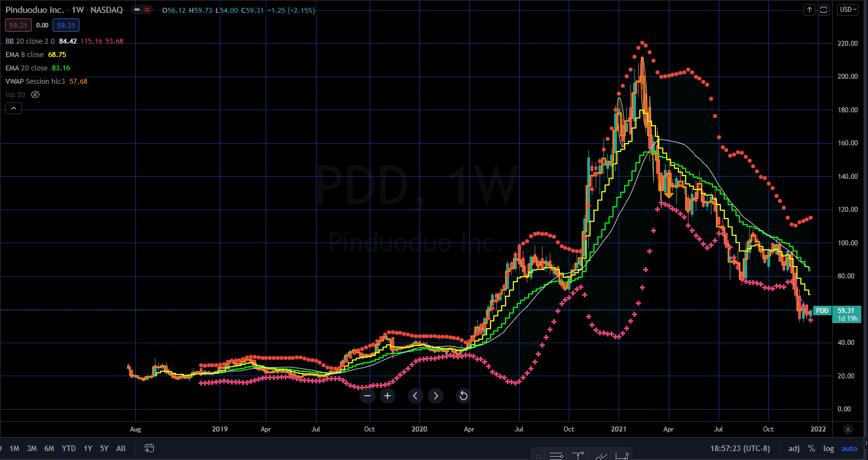The image size is (868, 460).
Task: Click the market status dash indicator
Action: tap(137, 10)
